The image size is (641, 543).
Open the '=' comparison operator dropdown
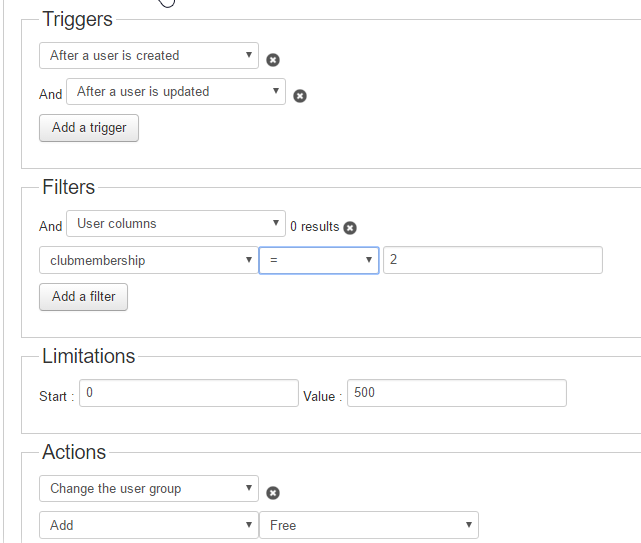(319, 260)
